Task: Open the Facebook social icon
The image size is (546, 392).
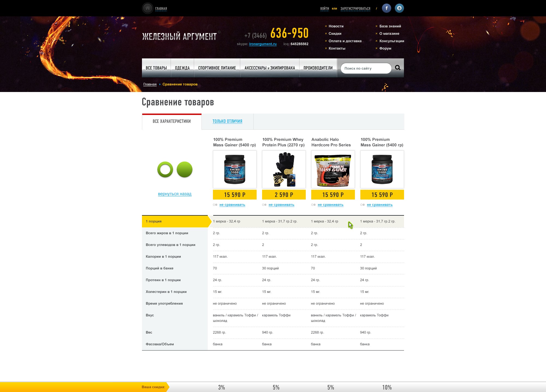Action: (386, 8)
